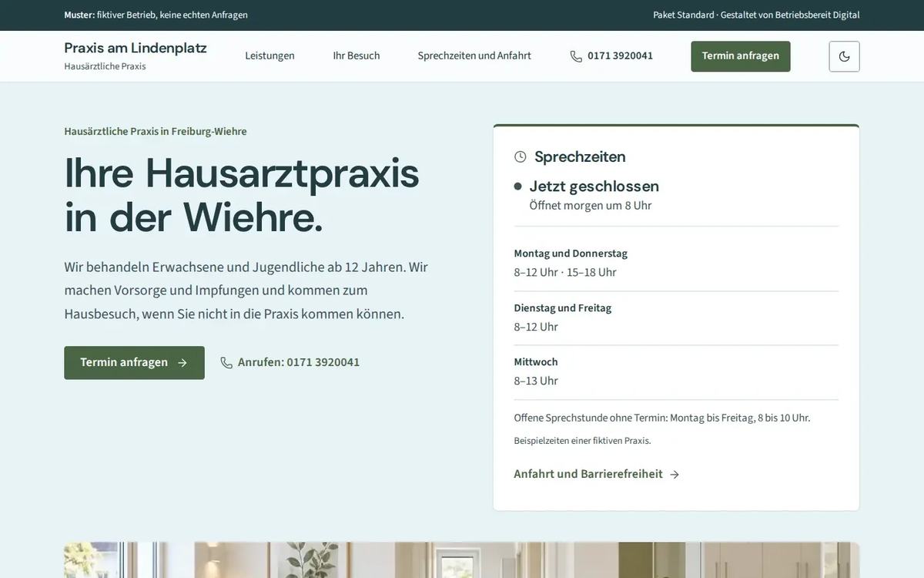The width and height of the screenshot is (924, 578).
Task: Click the Sprechzeiten card heading
Action: coord(580,156)
